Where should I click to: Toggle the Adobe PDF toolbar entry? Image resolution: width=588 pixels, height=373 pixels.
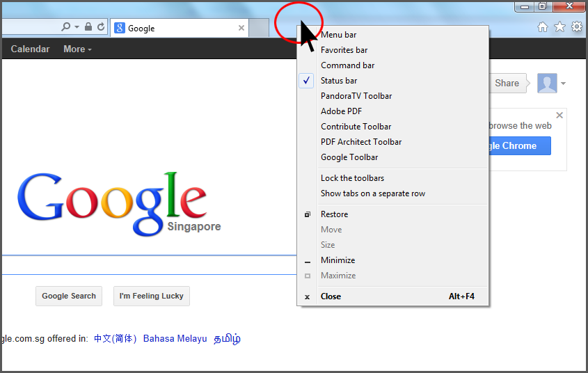pyautogui.click(x=393, y=111)
